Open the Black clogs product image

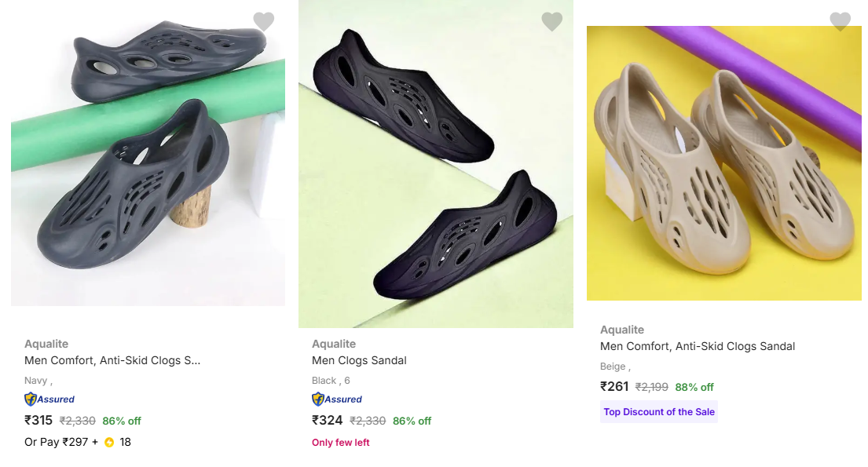tap(436, 165)
